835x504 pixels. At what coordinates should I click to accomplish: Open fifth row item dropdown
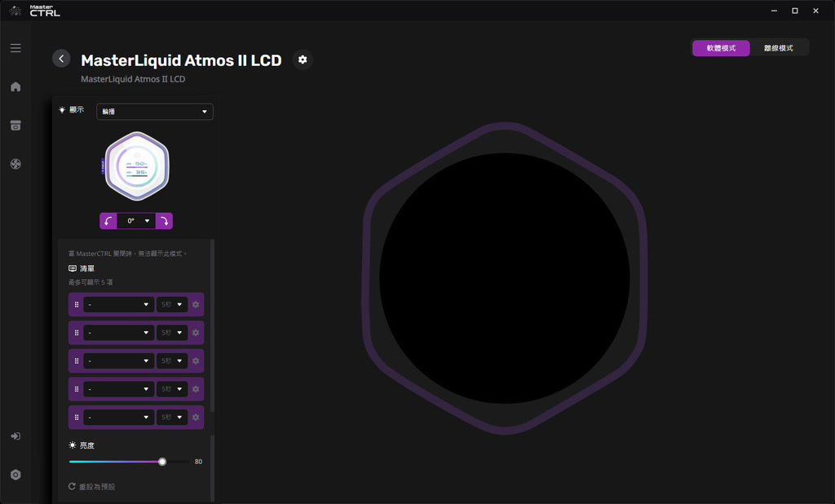119,418
